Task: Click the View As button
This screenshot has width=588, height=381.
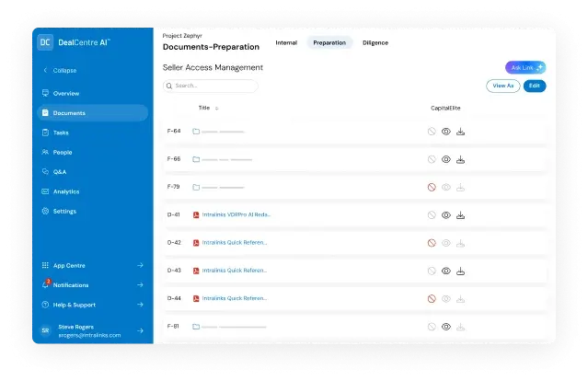Action: point(502,86)
